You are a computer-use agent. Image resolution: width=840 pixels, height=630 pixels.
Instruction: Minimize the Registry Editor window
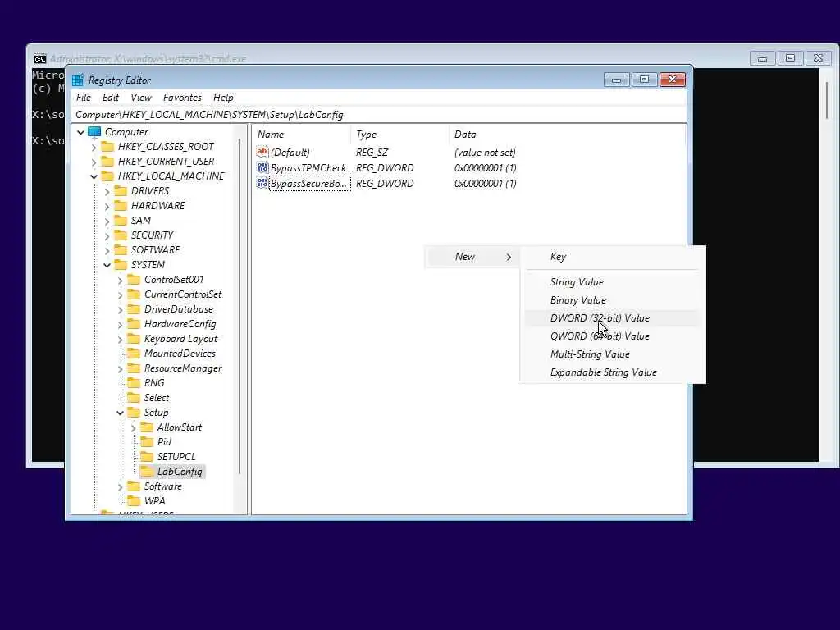pyautogui.click(x=617, y=80)
